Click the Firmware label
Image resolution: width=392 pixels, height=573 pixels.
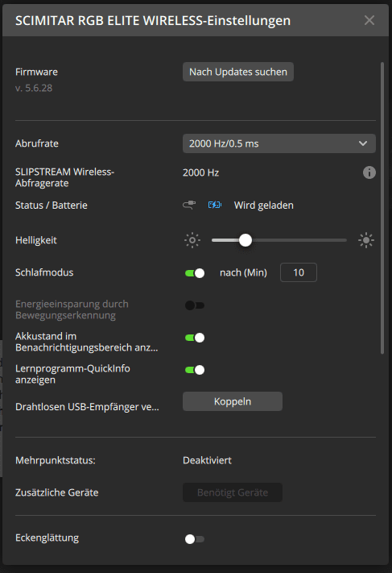pos(36,72)
